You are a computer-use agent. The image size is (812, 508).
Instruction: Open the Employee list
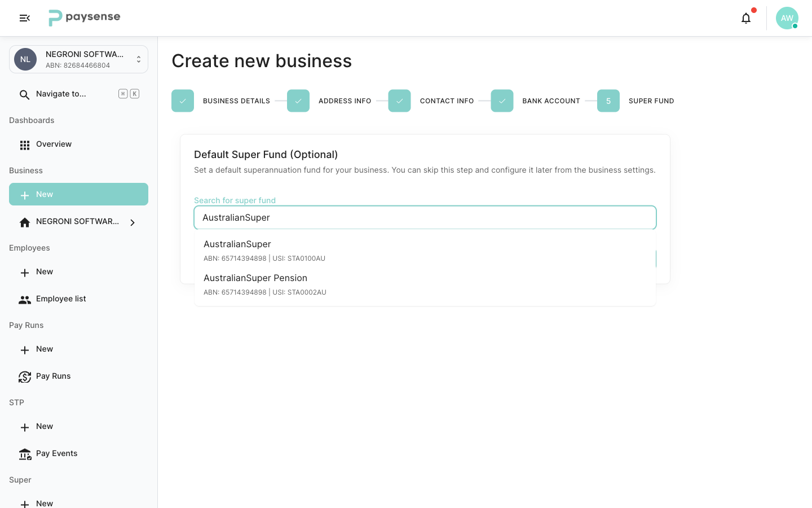[78, 299]
